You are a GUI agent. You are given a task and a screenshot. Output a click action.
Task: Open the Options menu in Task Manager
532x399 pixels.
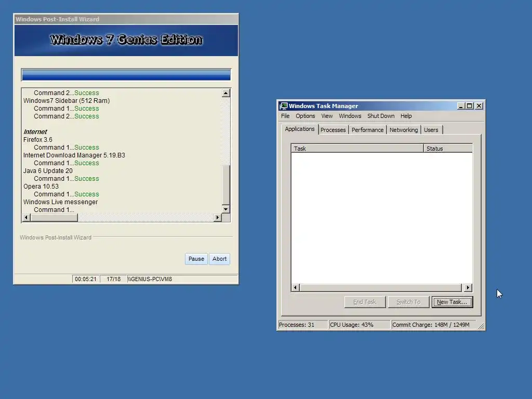tap(305, 116)
